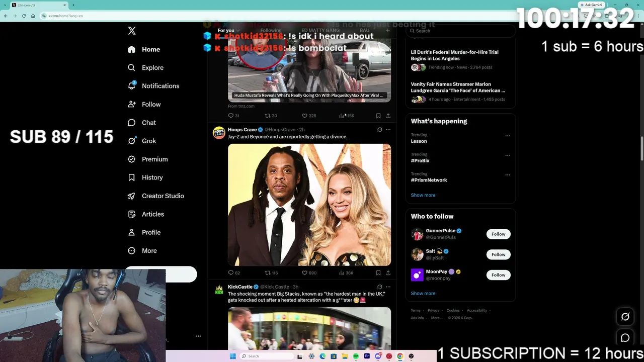
Task: Open more options on Hoops Crave post
Action: click(x=388, y=130)
